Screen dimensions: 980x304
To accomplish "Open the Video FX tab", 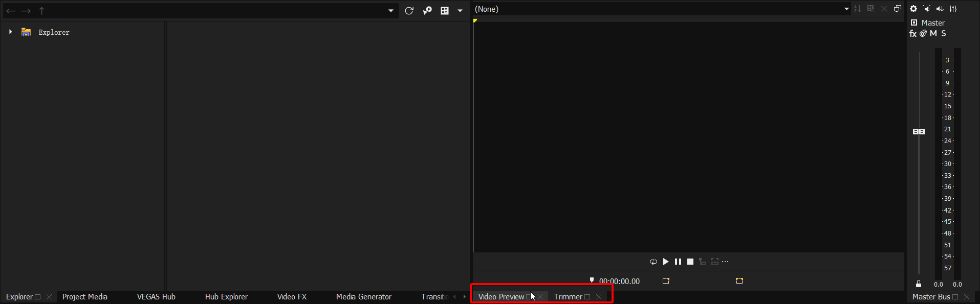I will [x=292, y=297].
